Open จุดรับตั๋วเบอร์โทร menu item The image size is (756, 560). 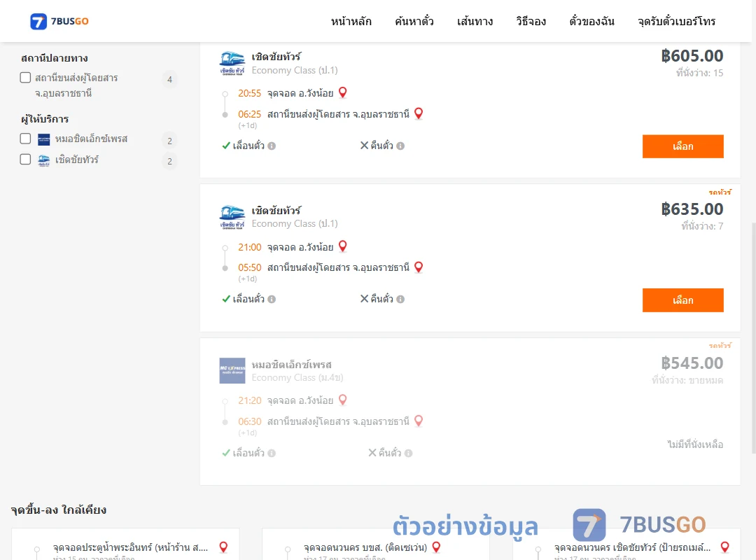click(676, 21)
